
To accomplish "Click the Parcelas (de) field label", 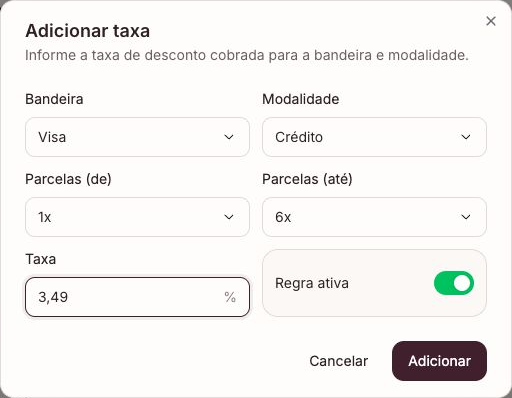I will pos(68,179).
